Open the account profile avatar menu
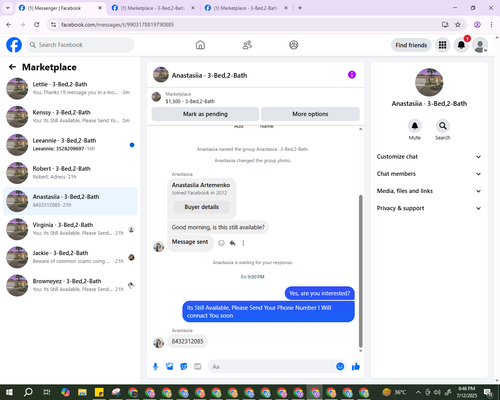 coord(480,45)
